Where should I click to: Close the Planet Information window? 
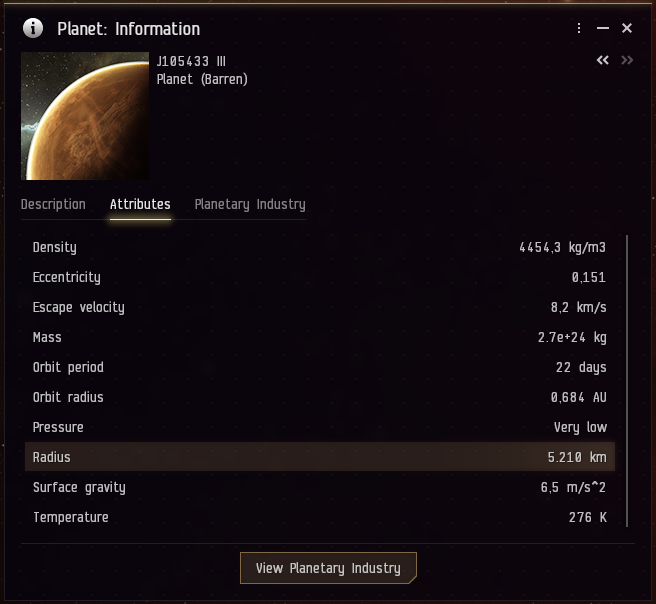[627, 28]
